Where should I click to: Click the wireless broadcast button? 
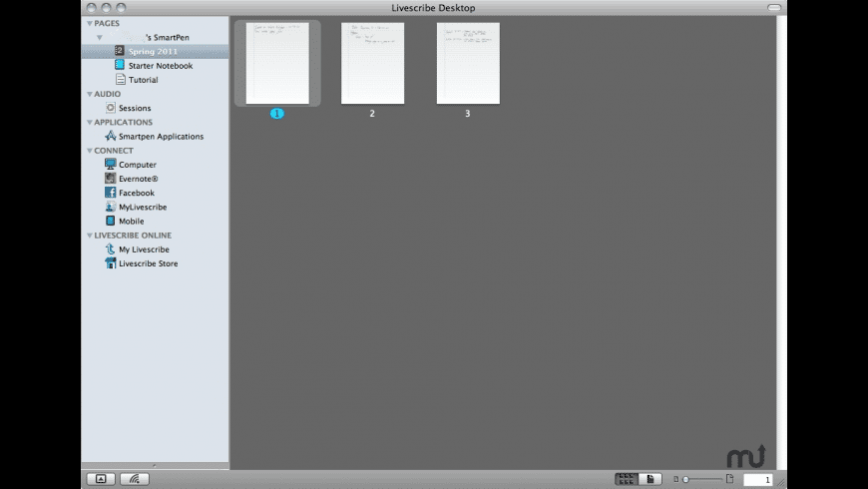(135, 479)
